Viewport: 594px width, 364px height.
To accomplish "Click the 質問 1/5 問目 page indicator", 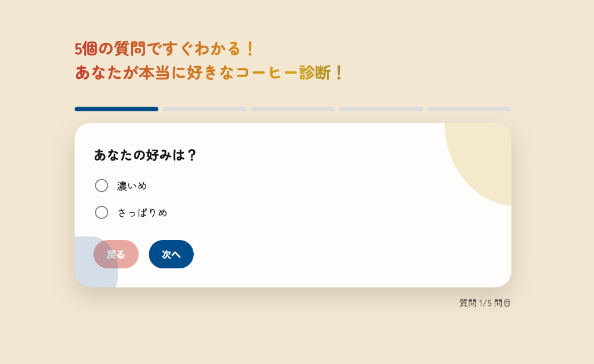I will [484, 302].
